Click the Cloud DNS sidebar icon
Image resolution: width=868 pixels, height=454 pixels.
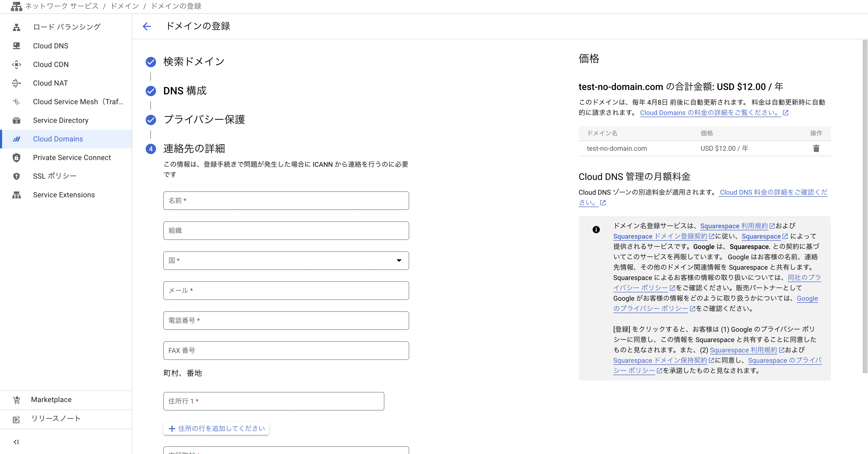17,46
